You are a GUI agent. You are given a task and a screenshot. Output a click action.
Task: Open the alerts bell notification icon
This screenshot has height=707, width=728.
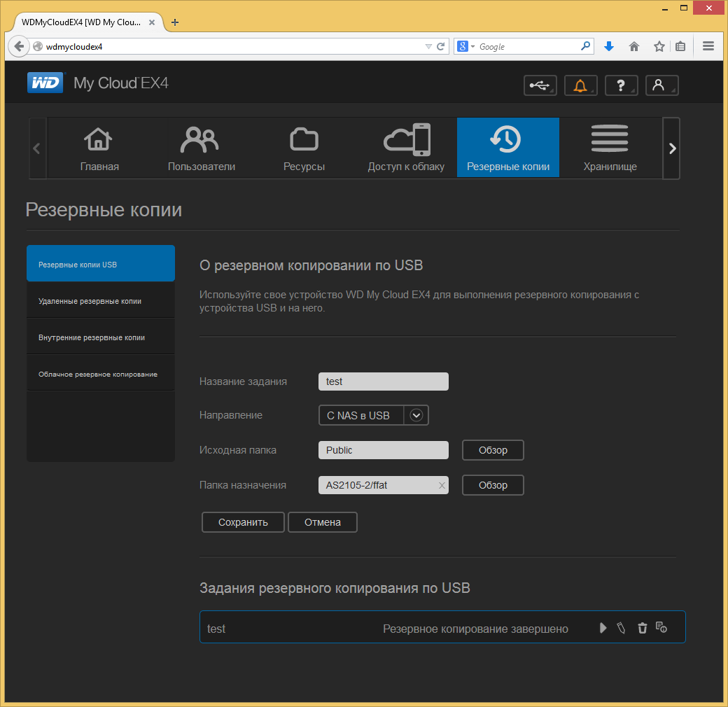point(580,85)
